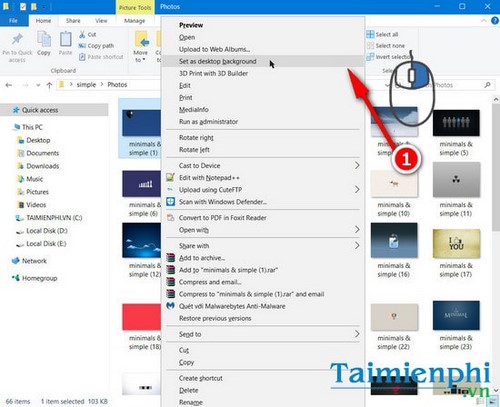Expand the Cast to Device submenu arrow

(x=357, y=165)
